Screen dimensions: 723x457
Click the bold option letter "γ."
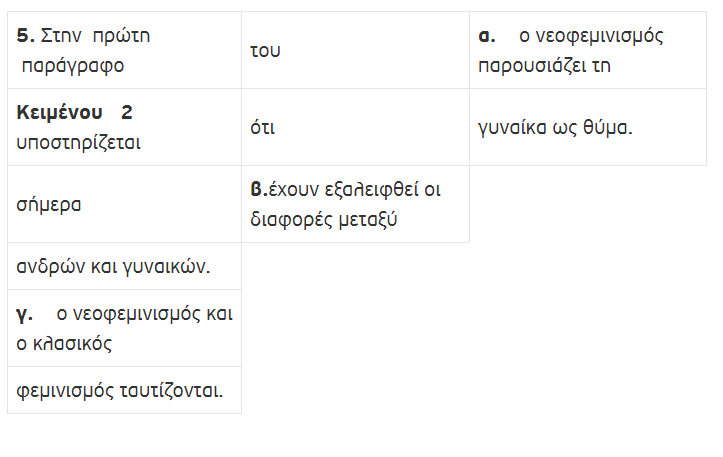click(24, 313)
